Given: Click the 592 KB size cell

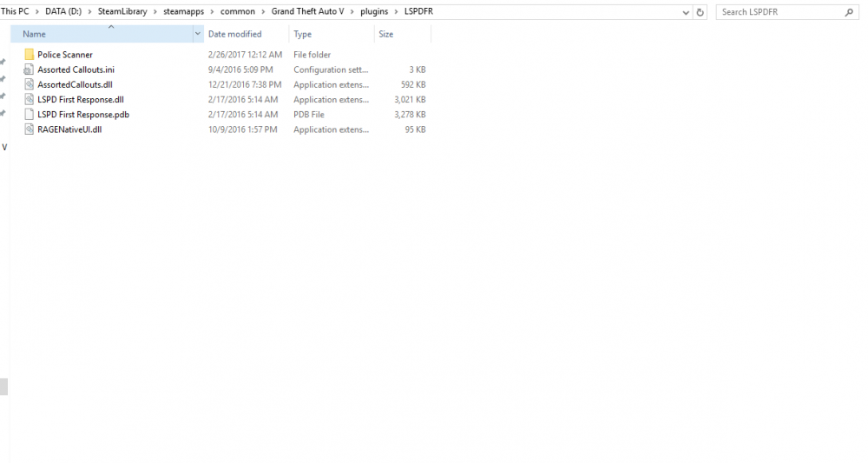Looking at the screenshot, I should pos(413,84).
